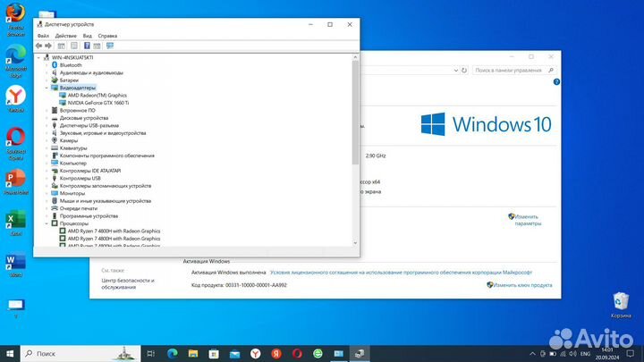Collapse the Процессоры category
Image resolution: width=644 pixels, height=362 pixels.
47,223
